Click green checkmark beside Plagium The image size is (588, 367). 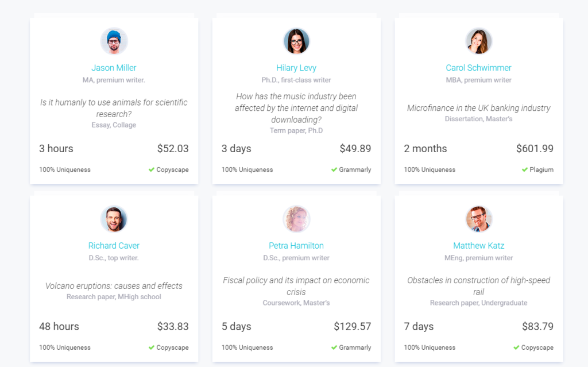tap(525, 169)
